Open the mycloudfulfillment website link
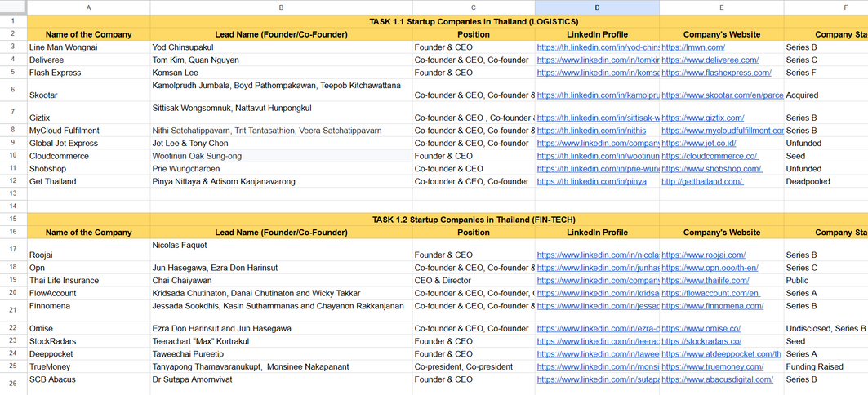This screenshot has width=868, height=395. 723,131
